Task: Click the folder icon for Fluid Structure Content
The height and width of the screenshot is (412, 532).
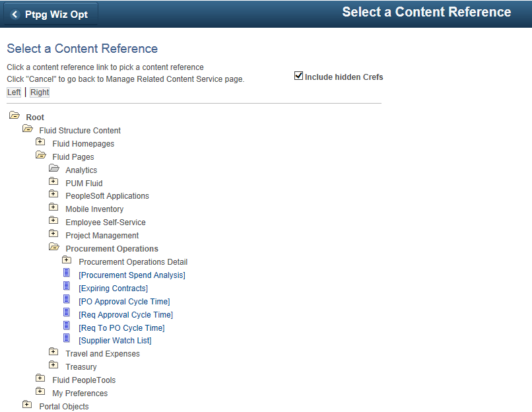Action: coord(27,128)
